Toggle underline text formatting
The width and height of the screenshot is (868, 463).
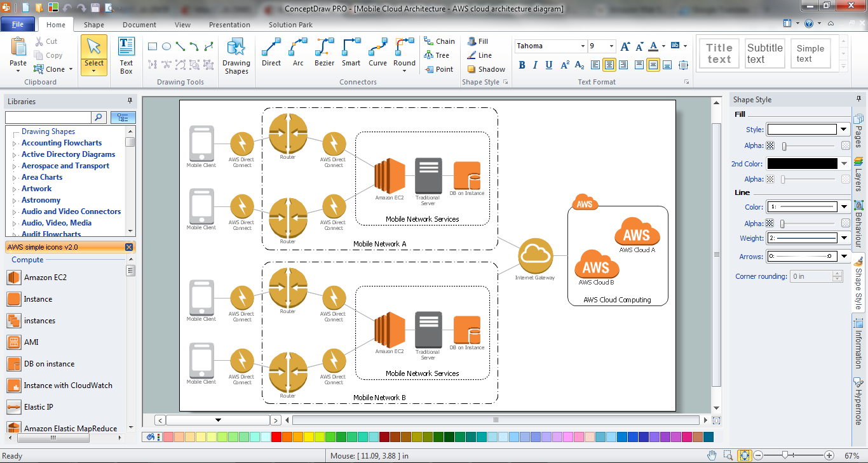click(x=549, y=65)
